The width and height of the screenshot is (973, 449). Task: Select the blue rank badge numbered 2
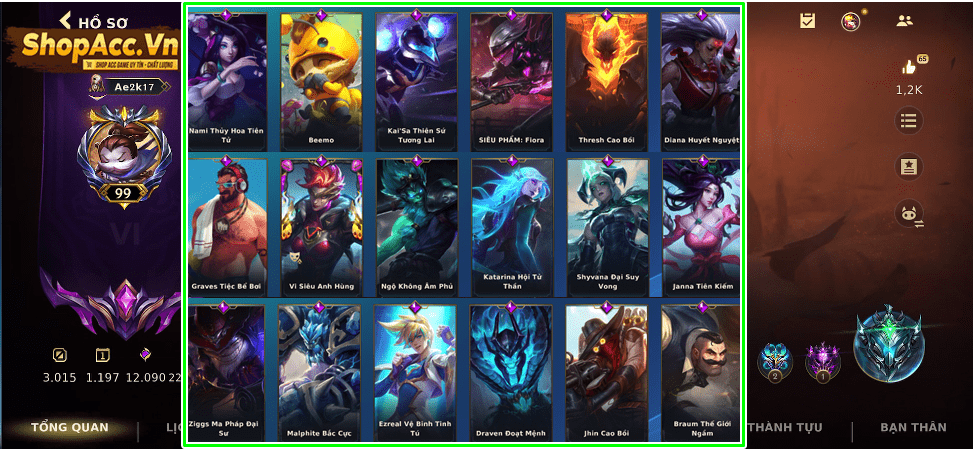(774, 362)
